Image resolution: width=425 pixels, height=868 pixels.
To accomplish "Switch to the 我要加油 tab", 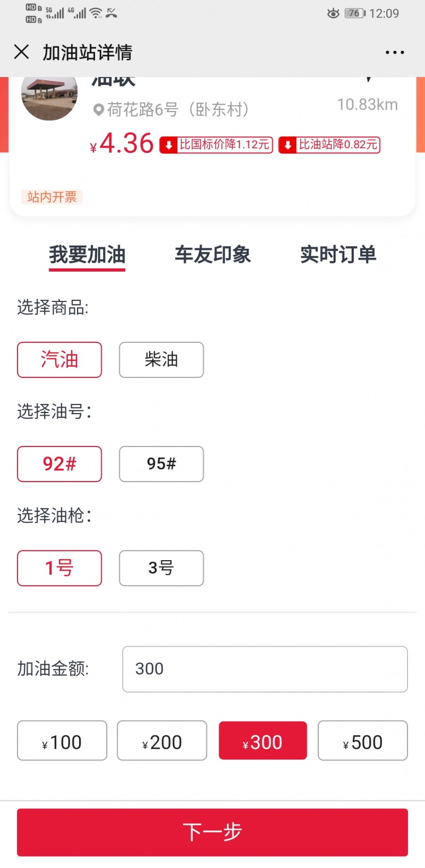I will coord(87,255).
